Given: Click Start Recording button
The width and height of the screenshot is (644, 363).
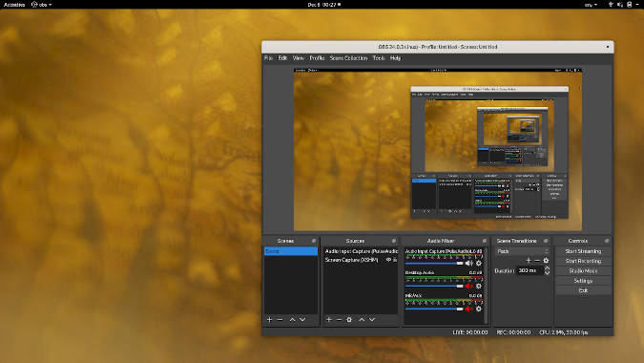Looking at the screenshot, I should tap(583, 261).
